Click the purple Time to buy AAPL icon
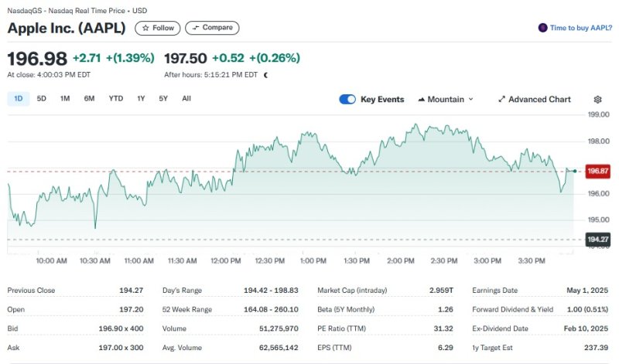 543,28
